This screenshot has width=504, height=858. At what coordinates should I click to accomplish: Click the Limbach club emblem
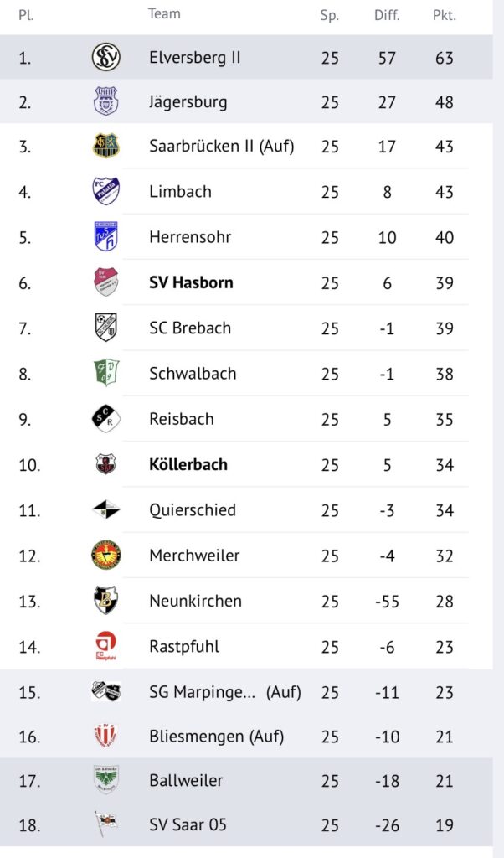106,191
